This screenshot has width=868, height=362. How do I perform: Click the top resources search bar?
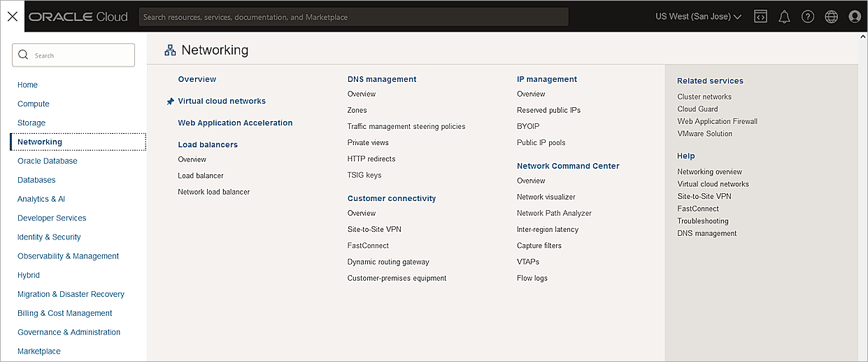pos(353,17)
